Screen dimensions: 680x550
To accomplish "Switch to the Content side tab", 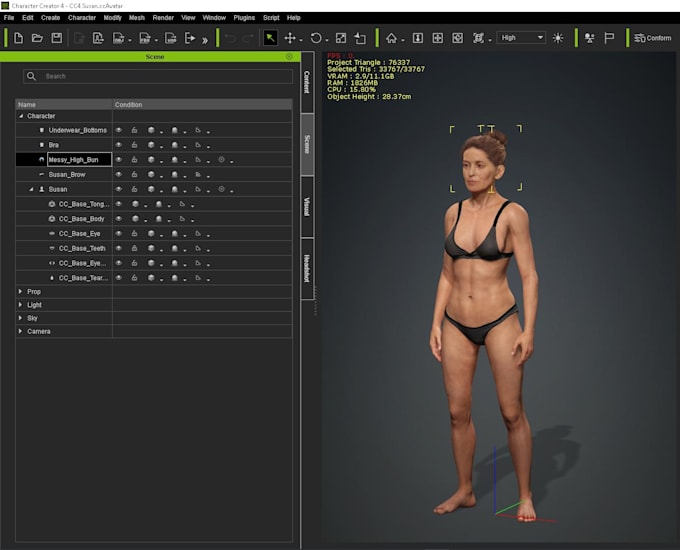I will tap(307, 82).
